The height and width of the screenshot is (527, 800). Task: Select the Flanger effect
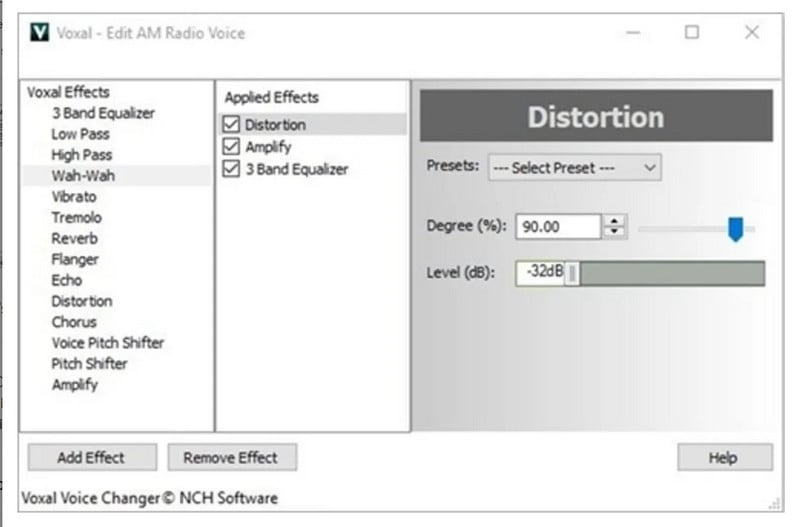tap(74, 260)
